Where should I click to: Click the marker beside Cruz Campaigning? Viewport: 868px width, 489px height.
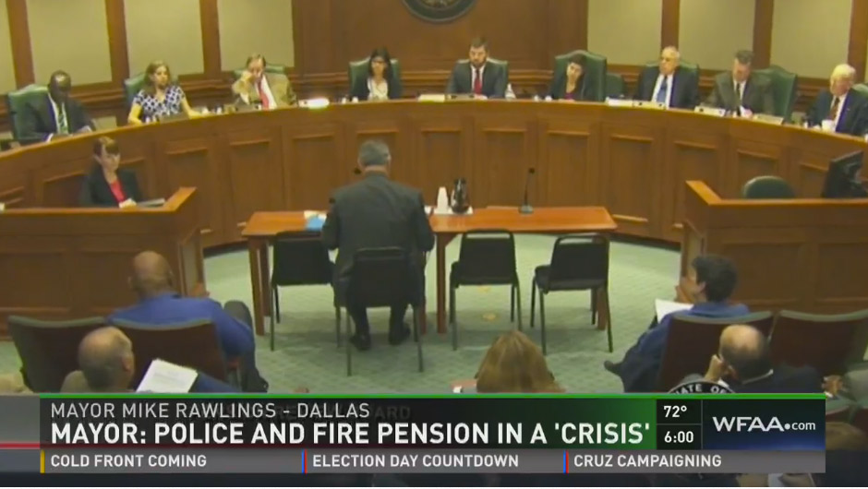coord(566,461)
